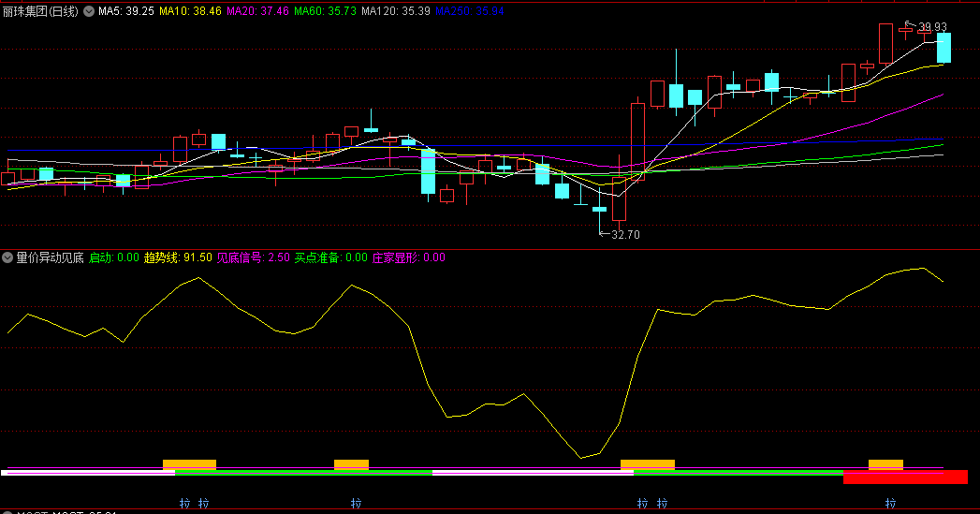Viewport: 980px width, 514px height.
Task: Click the 量价异动见底 indicator name
Action: pos(50,257)
